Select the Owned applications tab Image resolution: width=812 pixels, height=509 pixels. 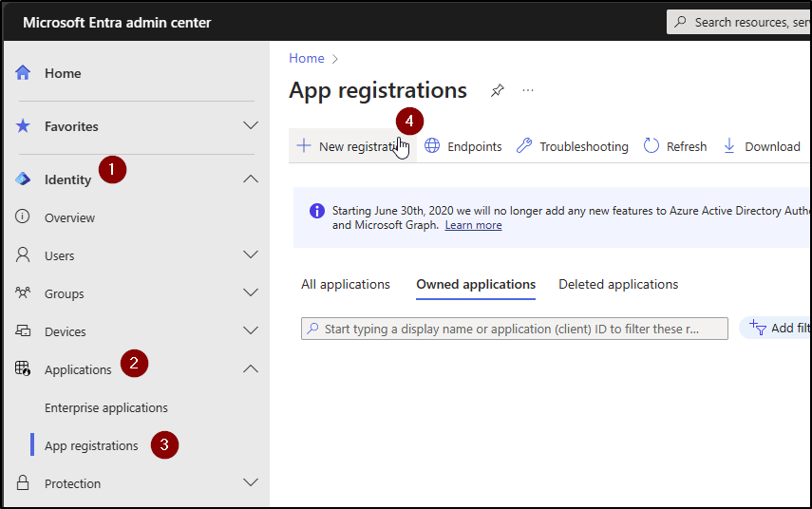pos(476,284)
